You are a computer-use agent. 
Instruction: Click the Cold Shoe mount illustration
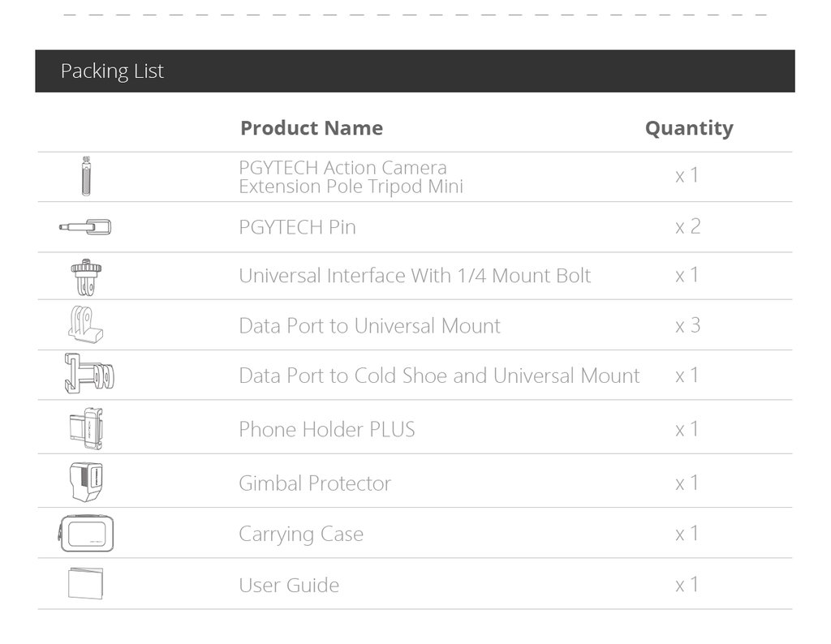89,374
